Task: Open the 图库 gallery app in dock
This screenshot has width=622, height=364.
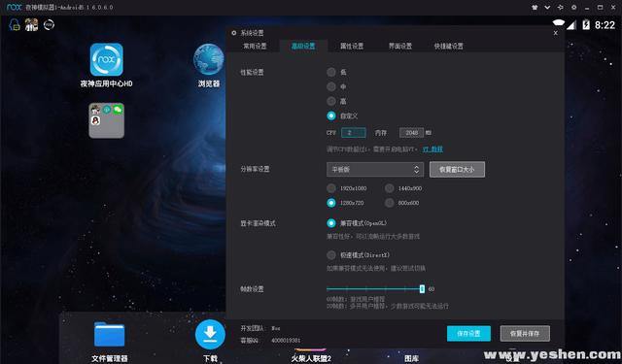Action: (x=411, y=357)
